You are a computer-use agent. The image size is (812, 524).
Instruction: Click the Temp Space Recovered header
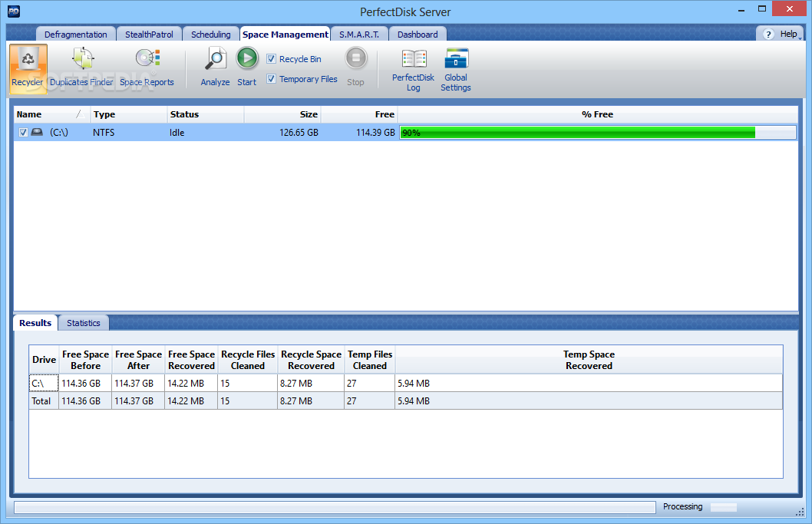589,360
